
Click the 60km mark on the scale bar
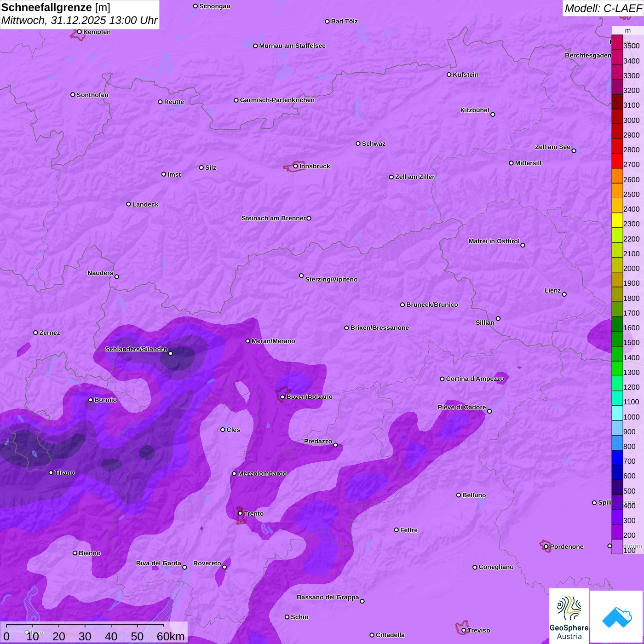point(171,636)
